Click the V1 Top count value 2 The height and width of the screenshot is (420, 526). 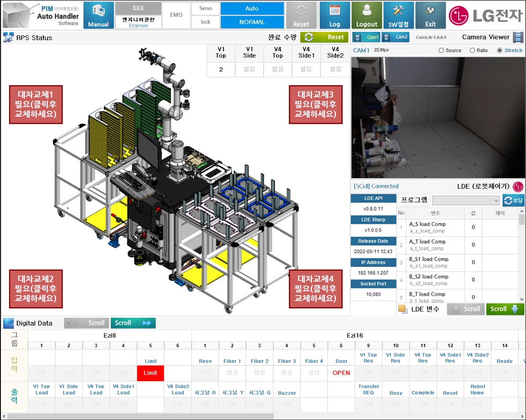point(221,70)
